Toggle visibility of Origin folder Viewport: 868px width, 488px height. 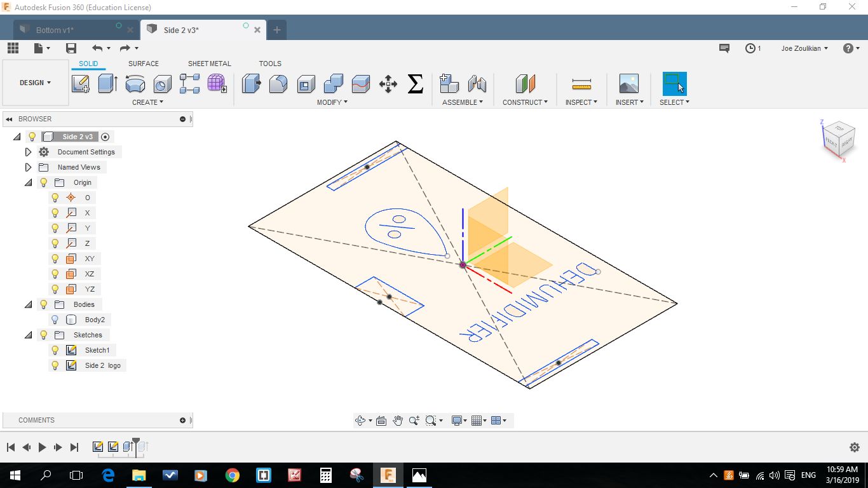coord(44,182)
